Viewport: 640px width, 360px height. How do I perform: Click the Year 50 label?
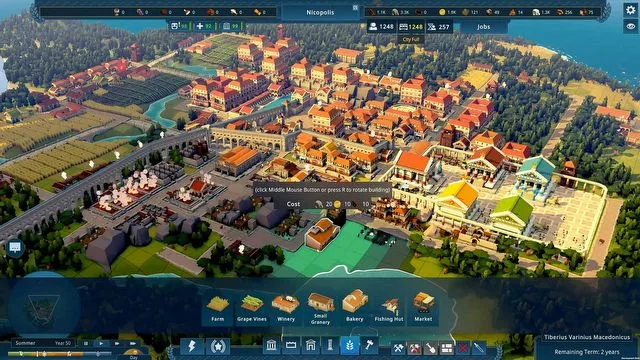(63, 343)
